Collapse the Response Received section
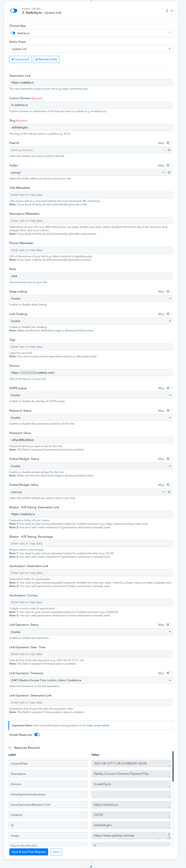The height and width of the screenshot is (868, 186). click(x=10, y=748)
